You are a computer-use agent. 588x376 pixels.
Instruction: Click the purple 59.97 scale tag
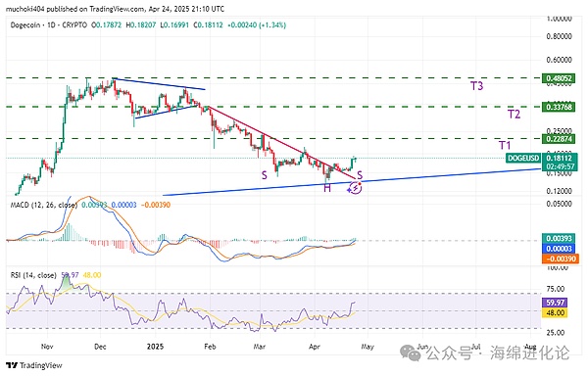pos(555,303)
